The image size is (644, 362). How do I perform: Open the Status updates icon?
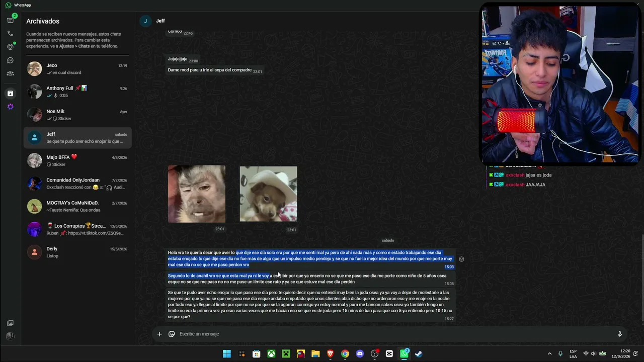(x=10, y=47)
